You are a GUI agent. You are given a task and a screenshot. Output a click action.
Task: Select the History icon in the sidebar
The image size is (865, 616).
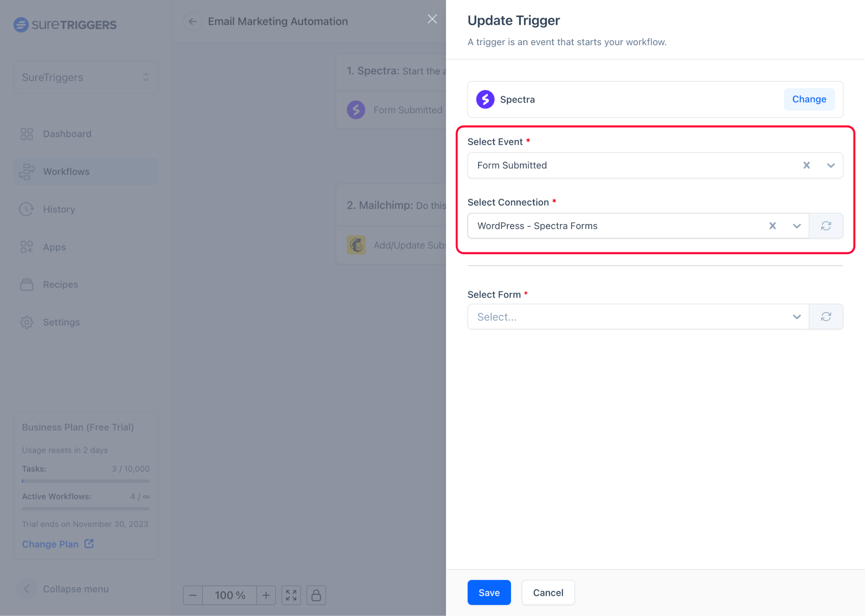(x=27, y=209)
